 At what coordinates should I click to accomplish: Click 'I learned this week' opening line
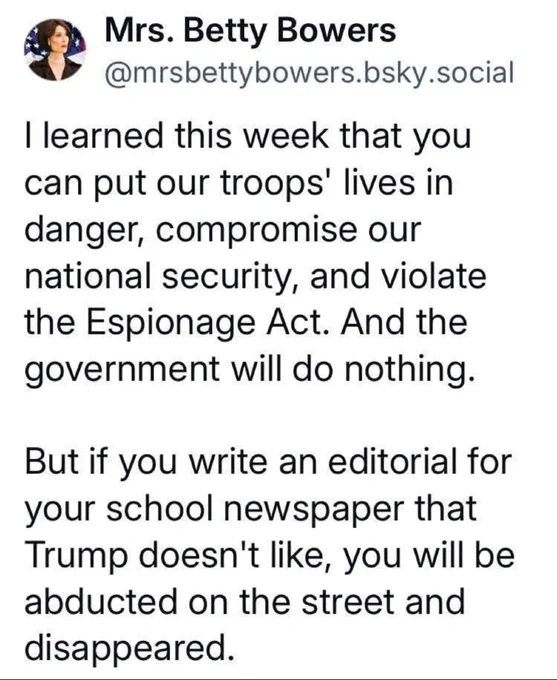pyautogui.click(x=177, y=135)
